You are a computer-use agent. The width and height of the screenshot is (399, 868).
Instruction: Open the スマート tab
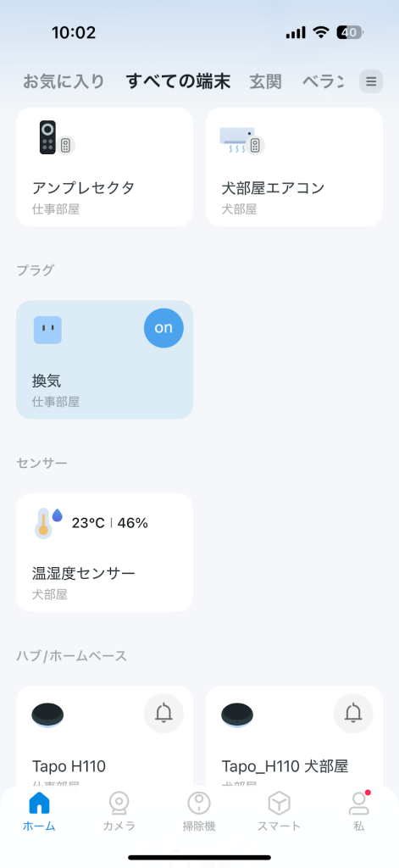tap(279, 811)
